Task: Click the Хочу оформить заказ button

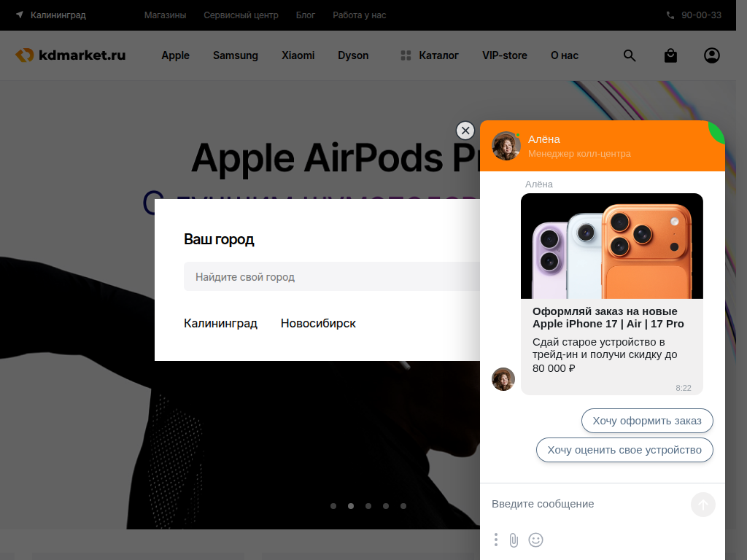Action: [646, 421]
